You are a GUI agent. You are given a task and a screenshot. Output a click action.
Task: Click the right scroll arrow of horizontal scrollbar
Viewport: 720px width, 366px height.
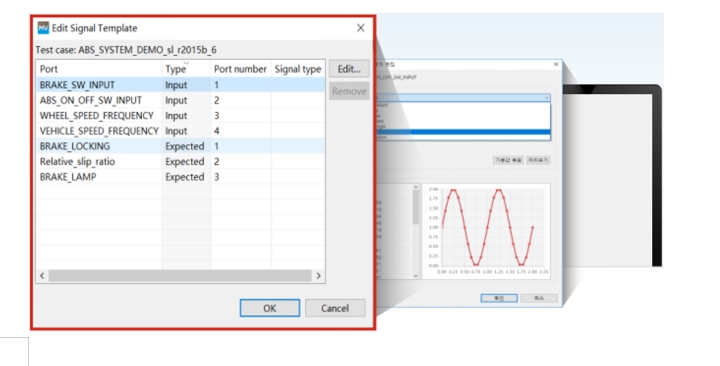coord(318,276)
